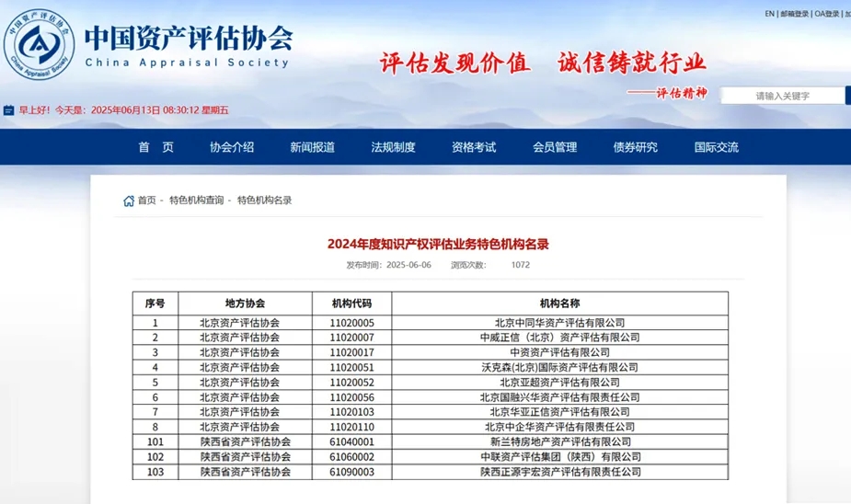Click 陕西省资产评估协会 in row 103
Screen dimensions: 851x504
click(x=246, y=472)
